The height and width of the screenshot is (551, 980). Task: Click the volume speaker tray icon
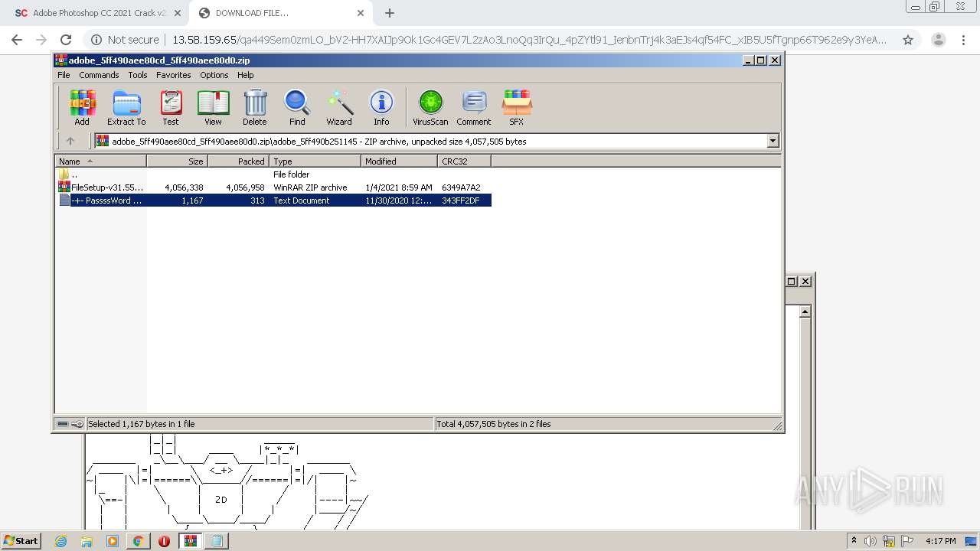[x=870, y=541]
